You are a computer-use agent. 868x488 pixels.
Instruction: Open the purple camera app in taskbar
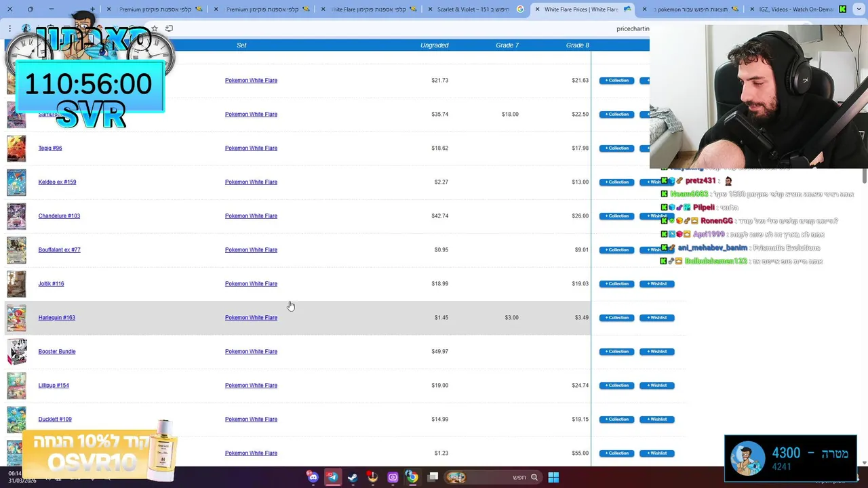tap(393, 477)
